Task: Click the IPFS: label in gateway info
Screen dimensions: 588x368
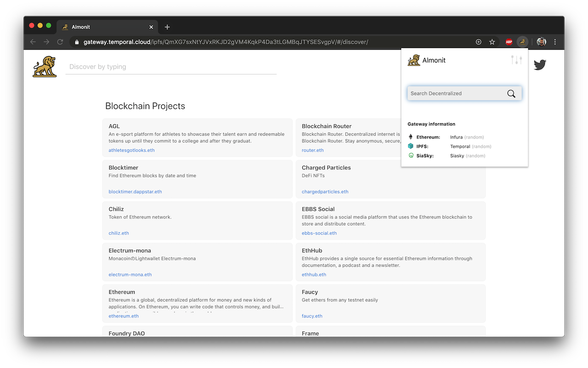Action: click(422, 146)
